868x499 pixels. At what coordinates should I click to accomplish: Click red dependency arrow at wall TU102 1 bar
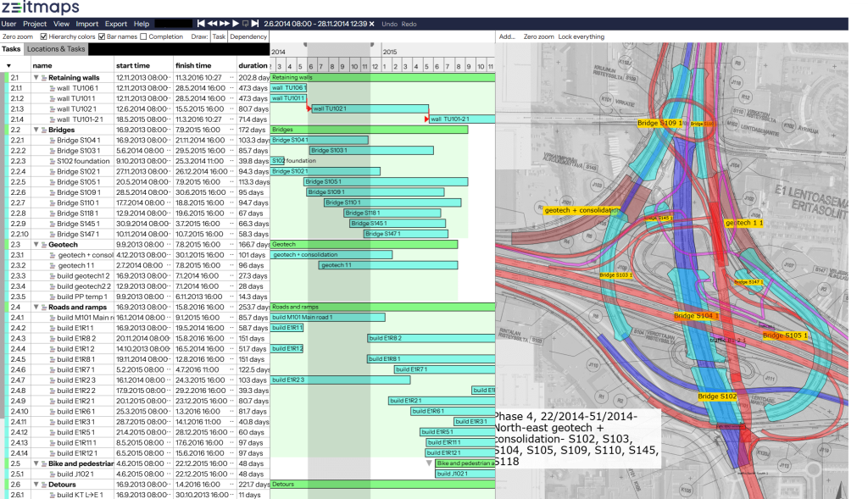309,108
